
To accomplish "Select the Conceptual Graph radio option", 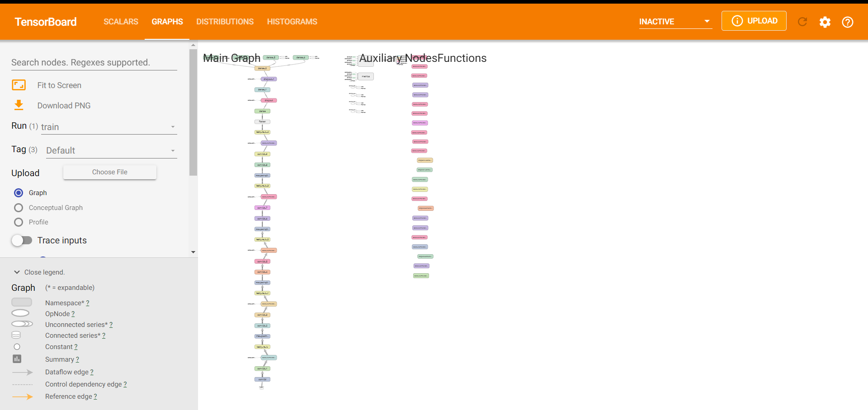I will pos(19,208).
